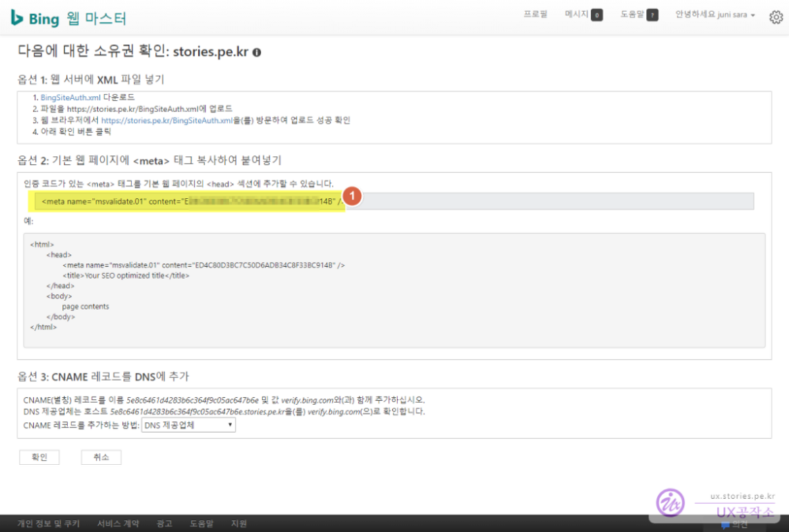Screen dimensions: 789x532
Task: Open the 메시지 menu item
Action: [x=576, y=15]
